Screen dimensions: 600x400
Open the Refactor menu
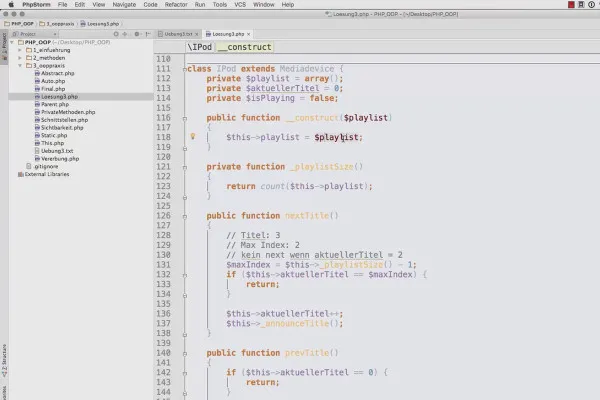coord(176,5)
